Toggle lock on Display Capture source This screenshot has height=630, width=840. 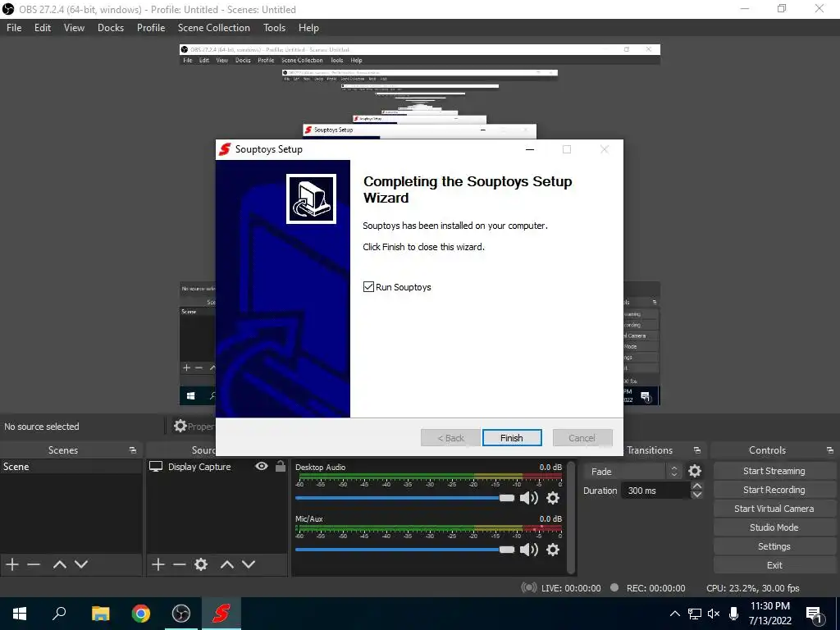[281, 466]
